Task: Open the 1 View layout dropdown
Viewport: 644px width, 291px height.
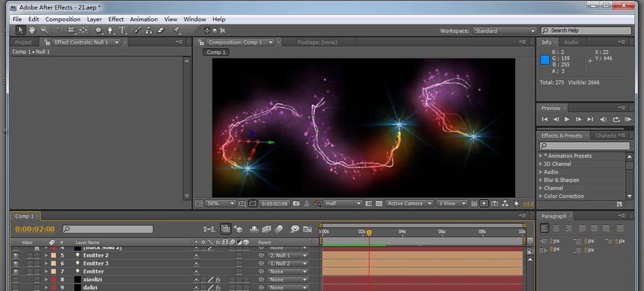Action: (x=452, y=203)
